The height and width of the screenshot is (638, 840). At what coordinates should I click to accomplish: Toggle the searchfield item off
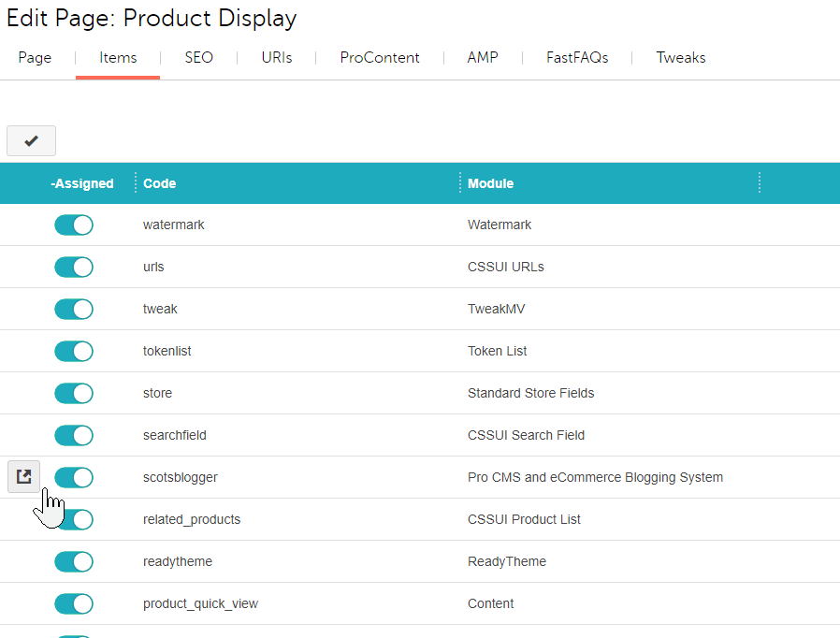[74, 435]
